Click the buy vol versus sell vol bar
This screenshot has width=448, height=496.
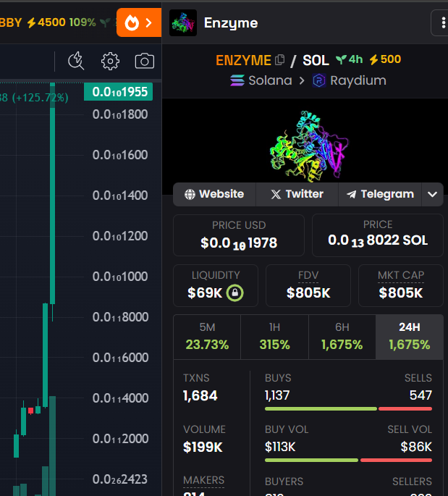tap(348, 460)
